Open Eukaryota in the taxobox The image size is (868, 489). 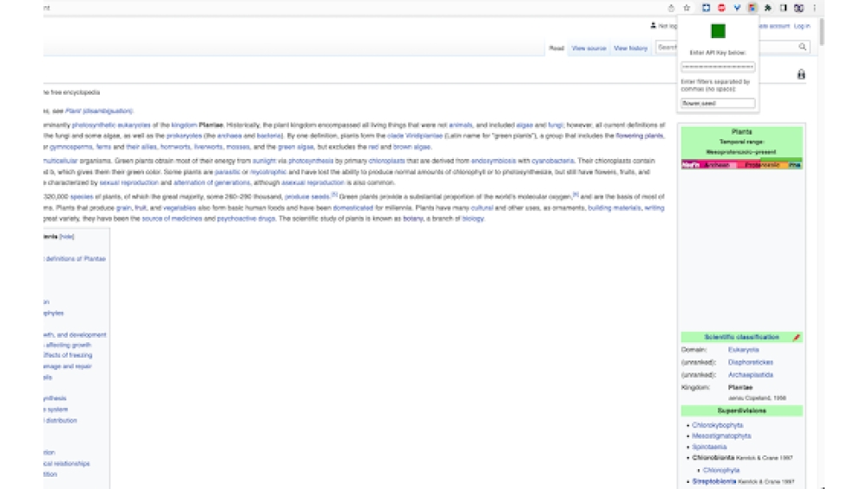coord(744,350)
